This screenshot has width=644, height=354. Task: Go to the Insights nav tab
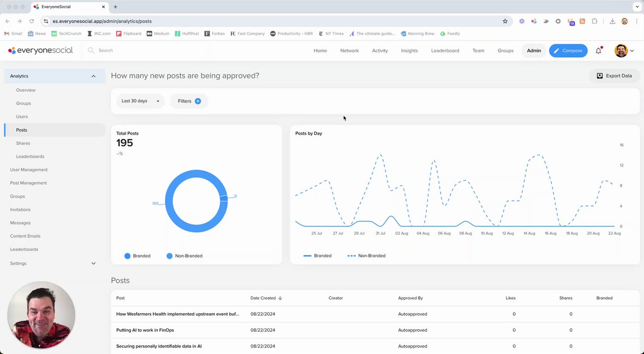409,51
